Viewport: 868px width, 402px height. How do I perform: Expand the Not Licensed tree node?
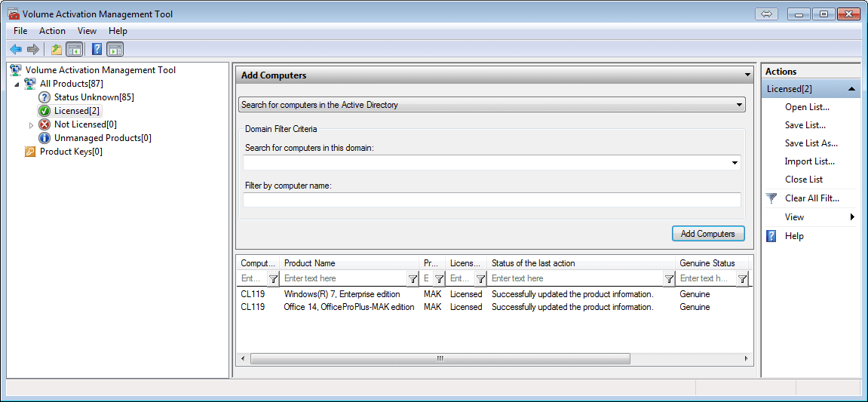(31, 125)
